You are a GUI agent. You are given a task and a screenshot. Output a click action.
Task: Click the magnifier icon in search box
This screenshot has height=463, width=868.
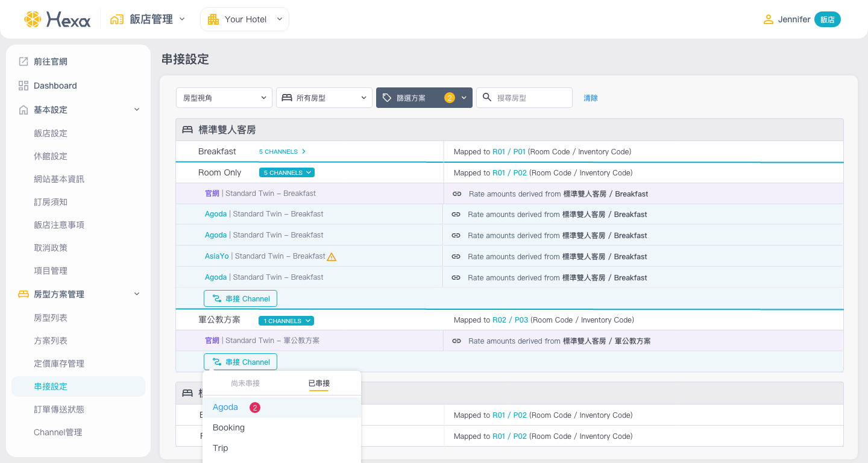click(487, 98)
